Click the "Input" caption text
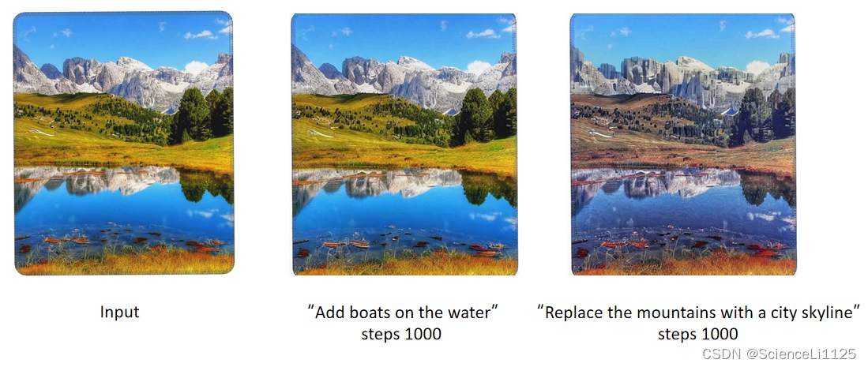 click(119, 313)
